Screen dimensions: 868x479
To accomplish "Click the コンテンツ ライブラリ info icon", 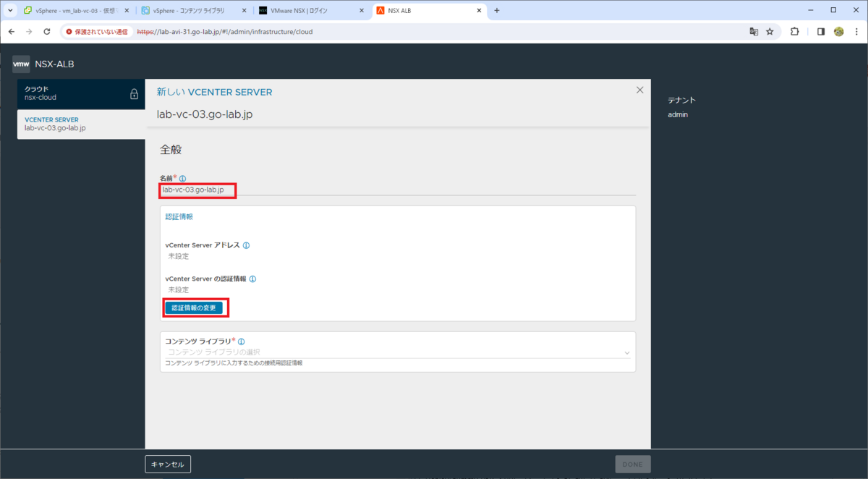I will tap(242, 342).
